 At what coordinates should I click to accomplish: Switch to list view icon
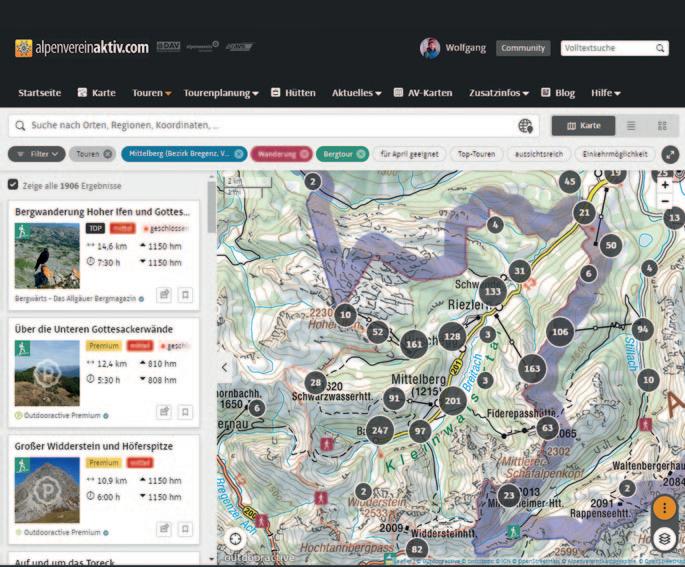click(x=631, y=126)
